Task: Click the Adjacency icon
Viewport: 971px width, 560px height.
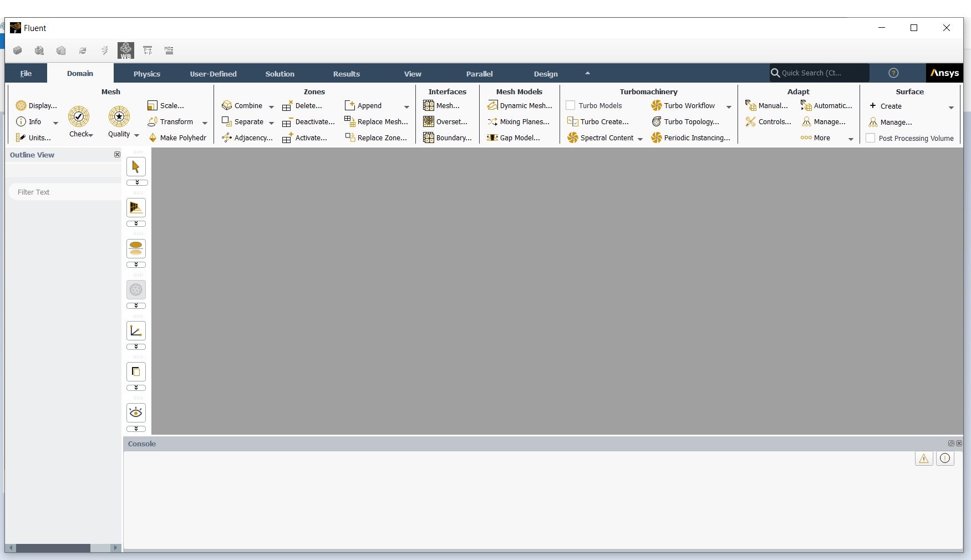Action: [x=226, y=138]
